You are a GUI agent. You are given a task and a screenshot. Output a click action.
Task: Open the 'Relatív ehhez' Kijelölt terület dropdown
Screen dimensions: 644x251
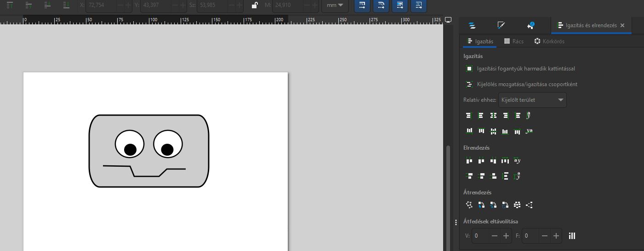tap(532, 100)
